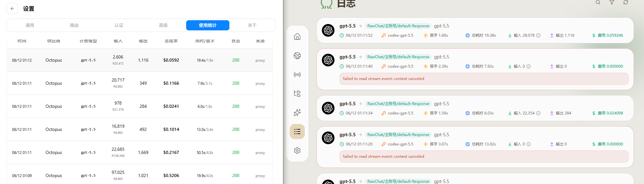Switch to the 认证 tab
Viewport: 644px width, 184px height.
[x=119, y=25]
